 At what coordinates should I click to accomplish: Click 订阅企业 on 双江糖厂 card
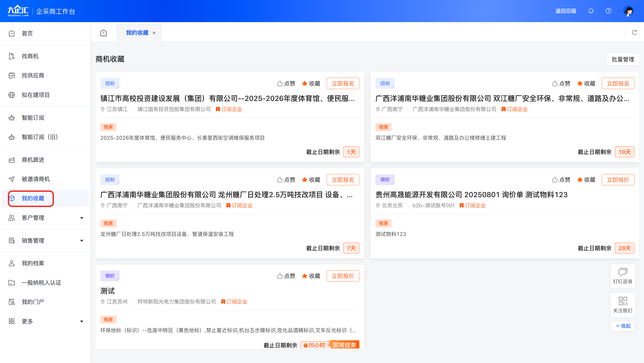(x=515, y=109)
